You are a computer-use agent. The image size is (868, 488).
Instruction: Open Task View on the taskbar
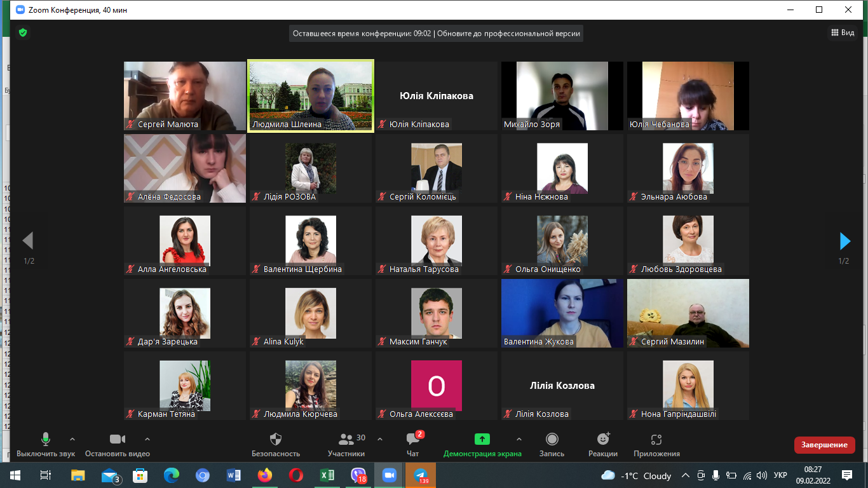pos(46,475)
